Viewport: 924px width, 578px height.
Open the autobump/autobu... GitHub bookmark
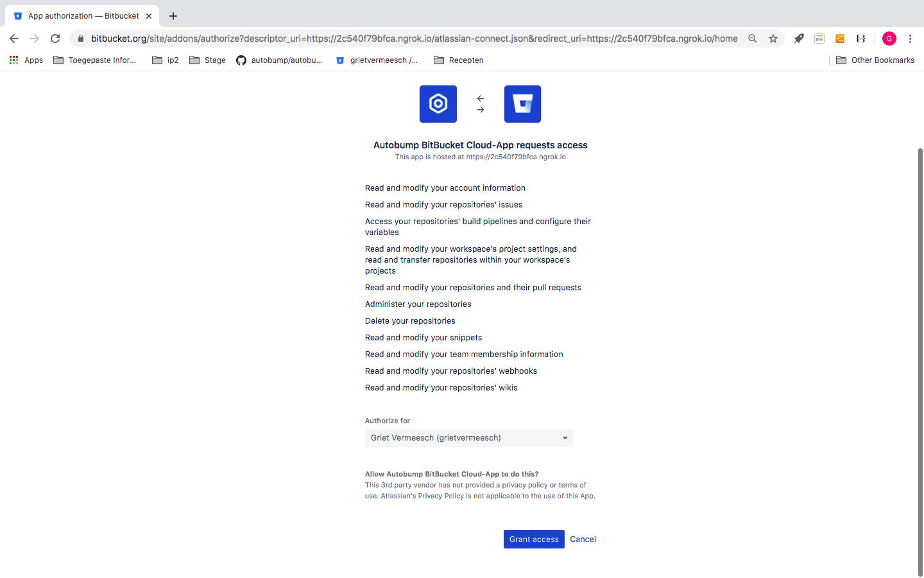click(279, 60)
